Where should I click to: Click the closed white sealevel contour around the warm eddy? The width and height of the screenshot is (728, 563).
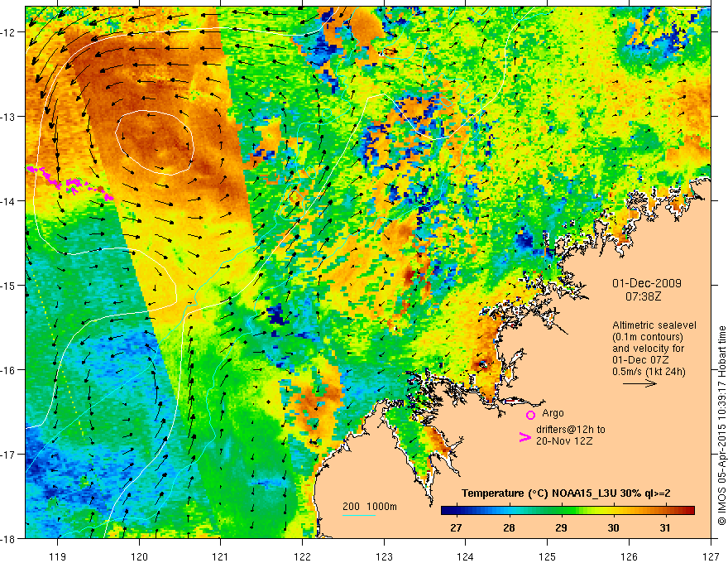point(155,142)
